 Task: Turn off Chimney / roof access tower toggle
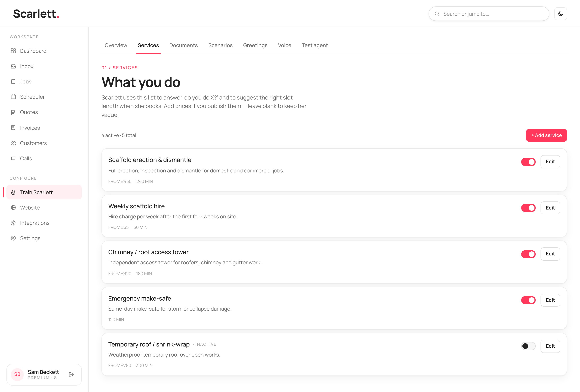click(528, 254)
